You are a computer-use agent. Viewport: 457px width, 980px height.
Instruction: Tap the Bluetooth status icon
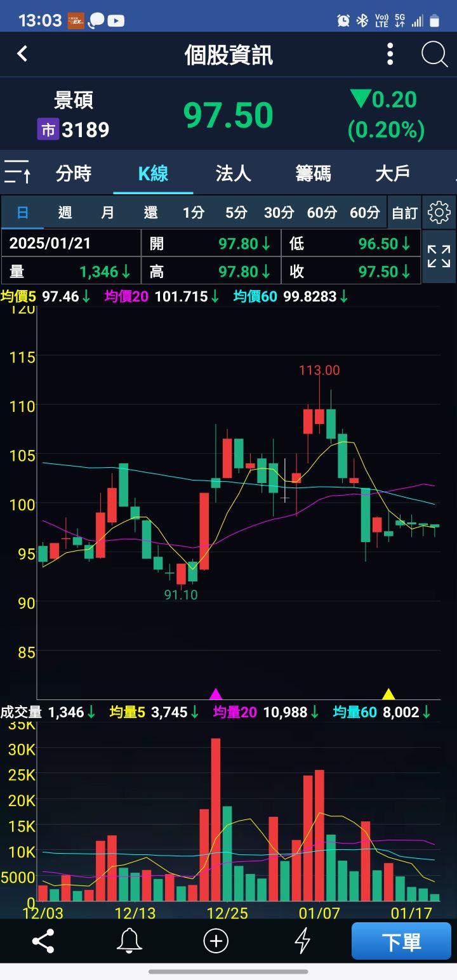tap(362, 20)
